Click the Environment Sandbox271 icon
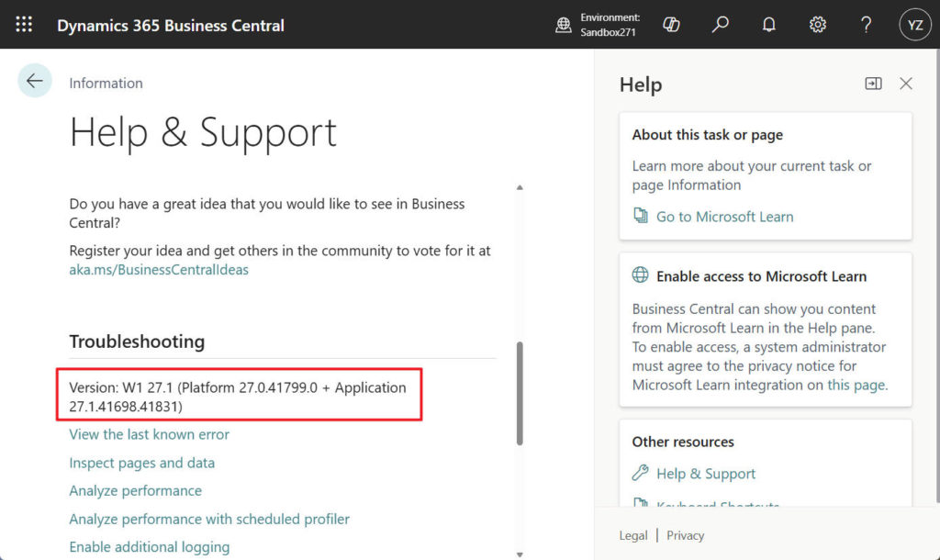Image resolution: width=940 pixels, height=560 pixels. [564, 25]
